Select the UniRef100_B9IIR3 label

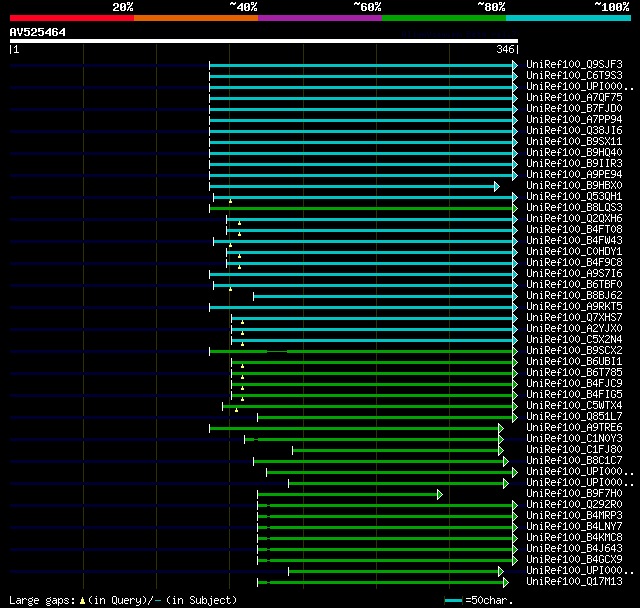pyautogui.click(x=574, y=164)
